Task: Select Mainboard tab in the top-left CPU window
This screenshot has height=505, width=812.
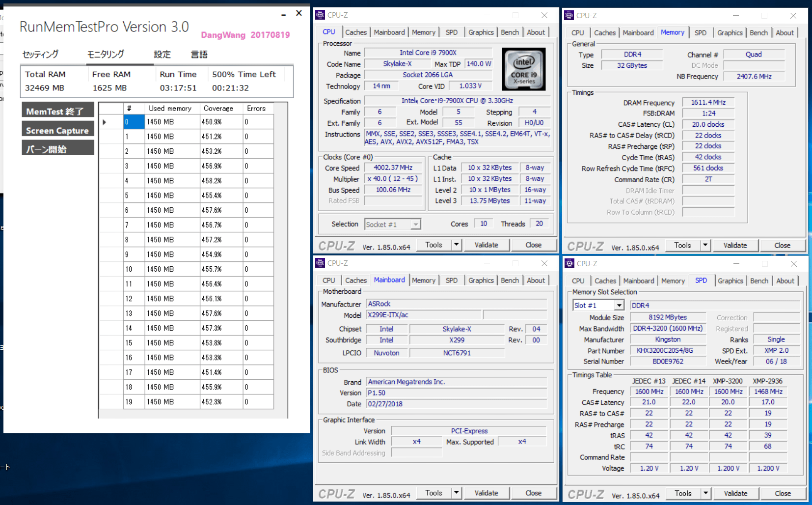Action: click(x=389, y=32)
